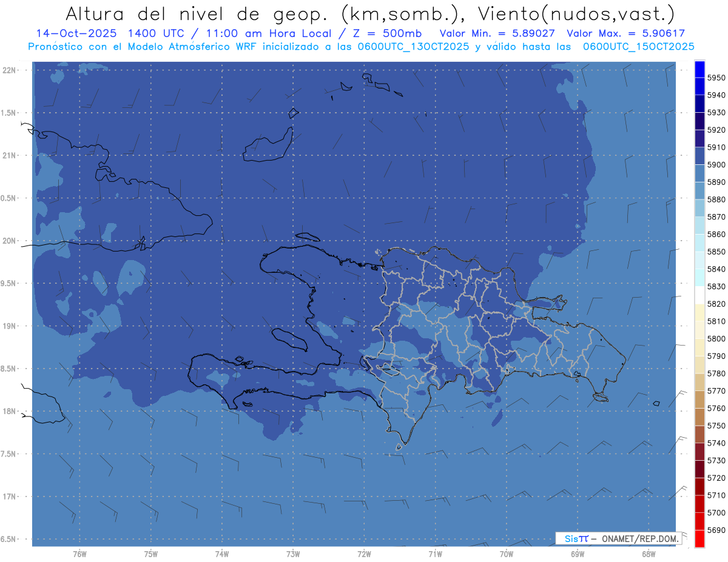The height and width of the screenshot is (562, 728).
Task: Click the longitude axis label '70W'
Action: click(506, 554)
